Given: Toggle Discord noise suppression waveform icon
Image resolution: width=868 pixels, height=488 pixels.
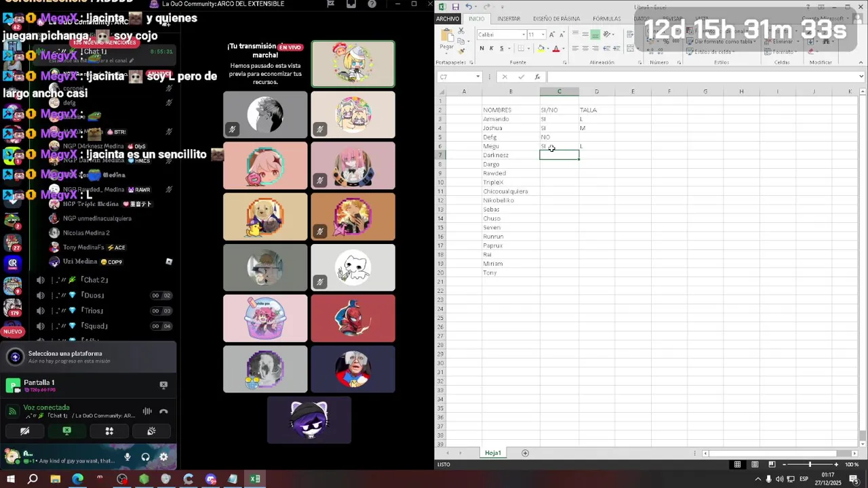Looking at the screenshot, I should click(147, 411).
